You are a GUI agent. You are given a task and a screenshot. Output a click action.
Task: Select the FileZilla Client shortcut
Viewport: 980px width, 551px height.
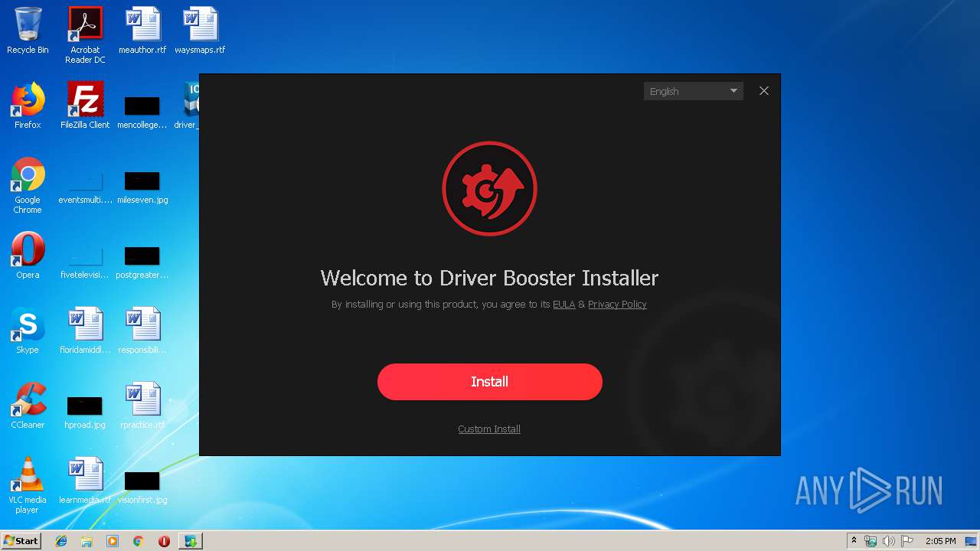[x=85, y=106]
